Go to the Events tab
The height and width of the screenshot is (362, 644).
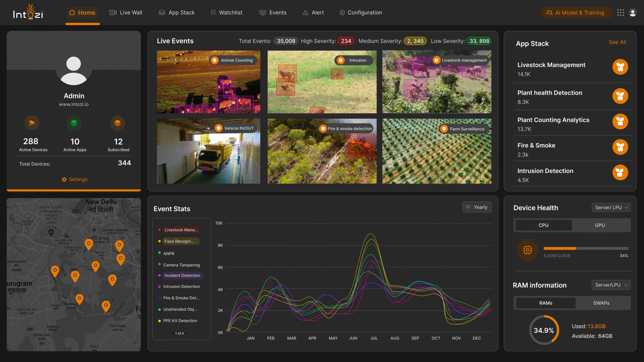click(273, 13)
